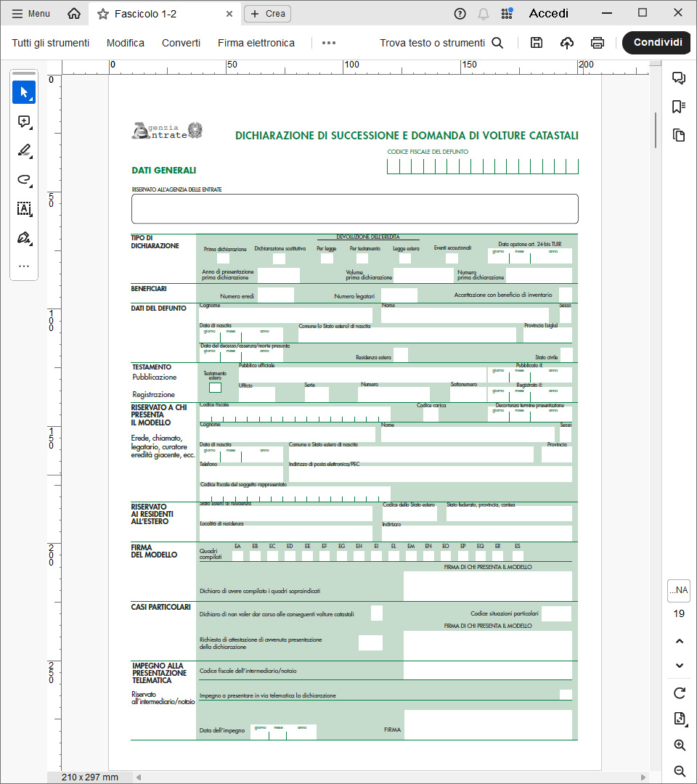Click horizontal scrollbar left arrow
Screen dimensions: 697x784
[139, 777]
